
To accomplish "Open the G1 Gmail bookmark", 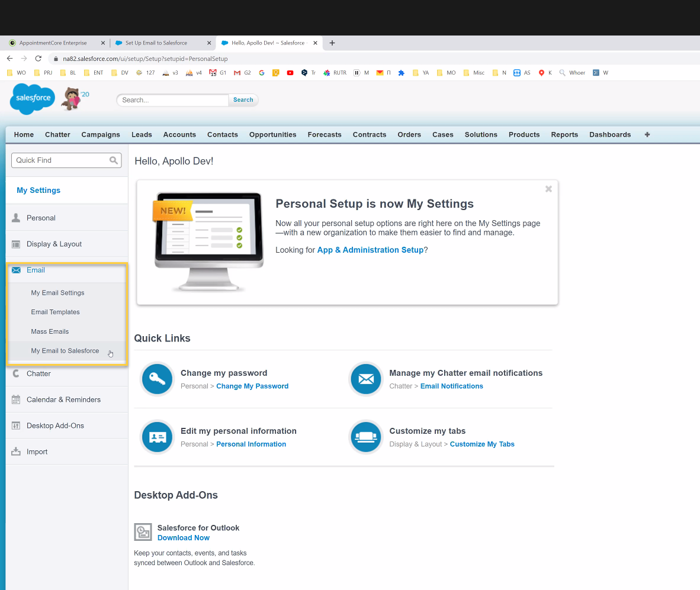I will coord(218,73).
